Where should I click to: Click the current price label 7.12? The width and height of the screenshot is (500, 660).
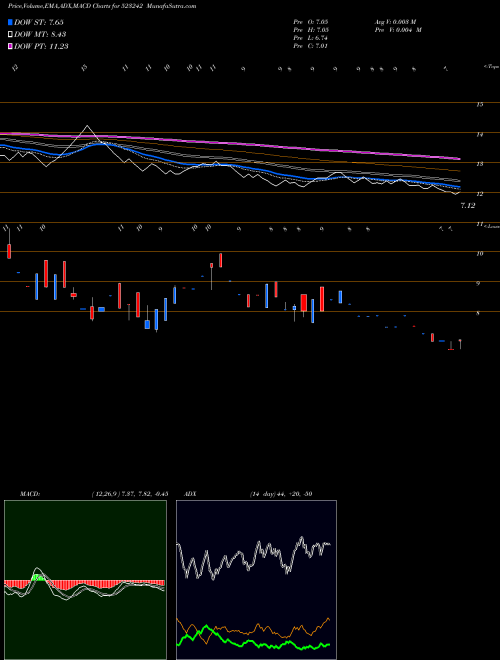click(468, 206)
